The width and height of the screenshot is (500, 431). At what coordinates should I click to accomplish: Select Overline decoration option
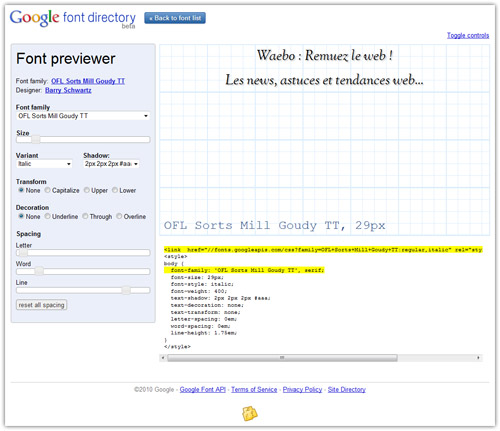[119, 216]
